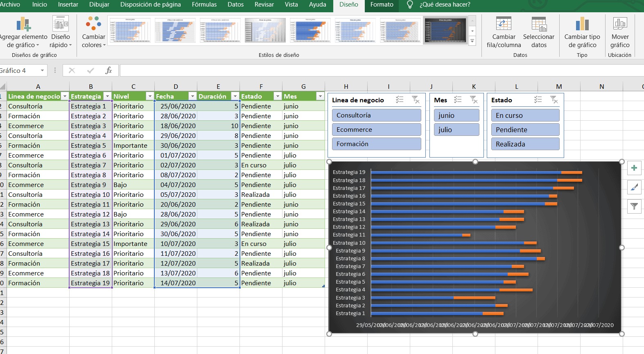Switch to the Fórmulas tab
644x354 pixels.
(x=204, y=5)
